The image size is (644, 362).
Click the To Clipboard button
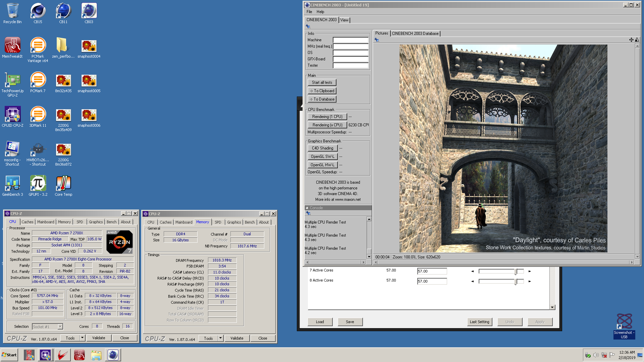click(x=322, y=91)
